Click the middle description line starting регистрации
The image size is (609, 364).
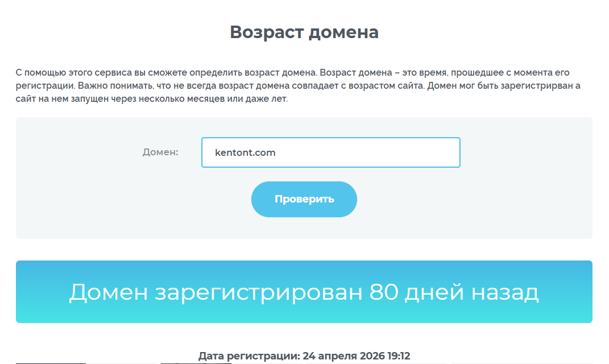pyautogui.click(x=298, y=85)
